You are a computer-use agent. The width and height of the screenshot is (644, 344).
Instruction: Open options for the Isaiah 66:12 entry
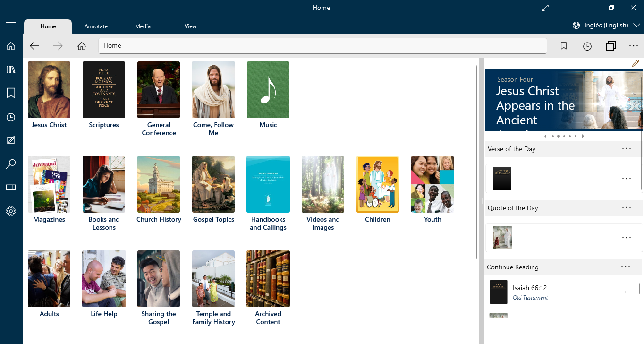626,292
